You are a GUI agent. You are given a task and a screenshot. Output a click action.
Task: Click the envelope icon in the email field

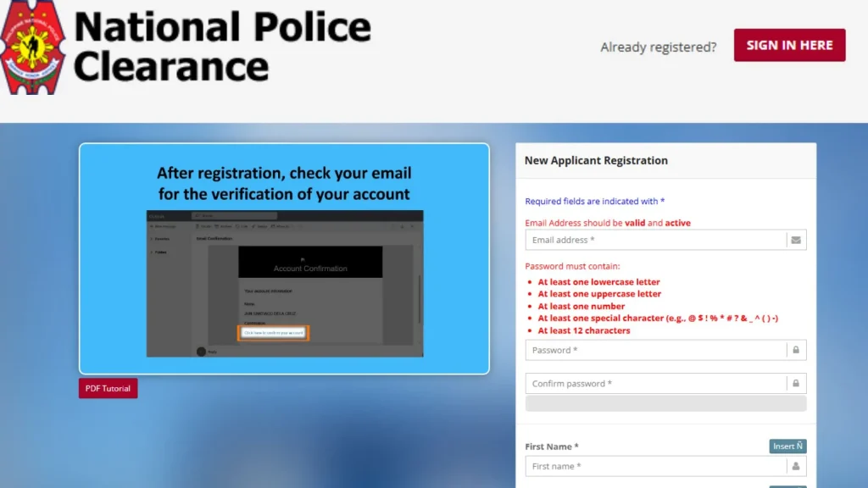(x=796, y=240)
